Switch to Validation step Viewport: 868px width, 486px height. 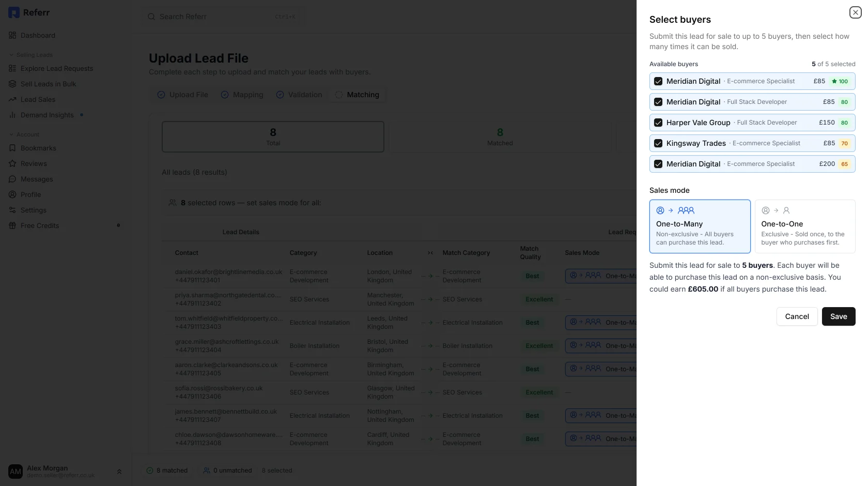[x=299, y=95]
